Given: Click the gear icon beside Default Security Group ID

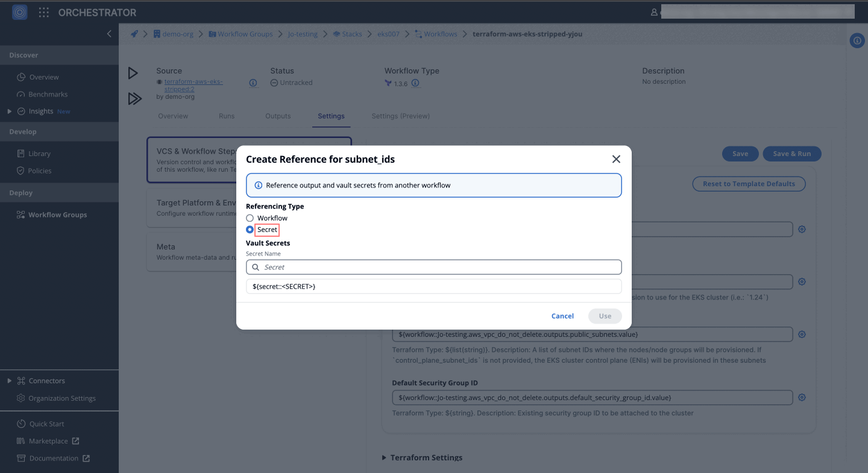Looking at the screenshot, I should pyautogui.click(x=802, y=398).
